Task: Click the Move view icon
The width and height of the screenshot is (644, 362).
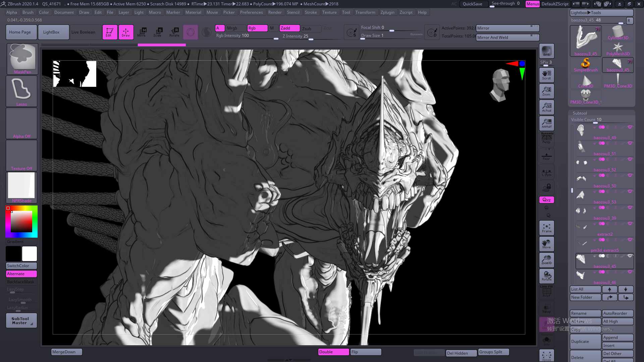Action: 546,244
